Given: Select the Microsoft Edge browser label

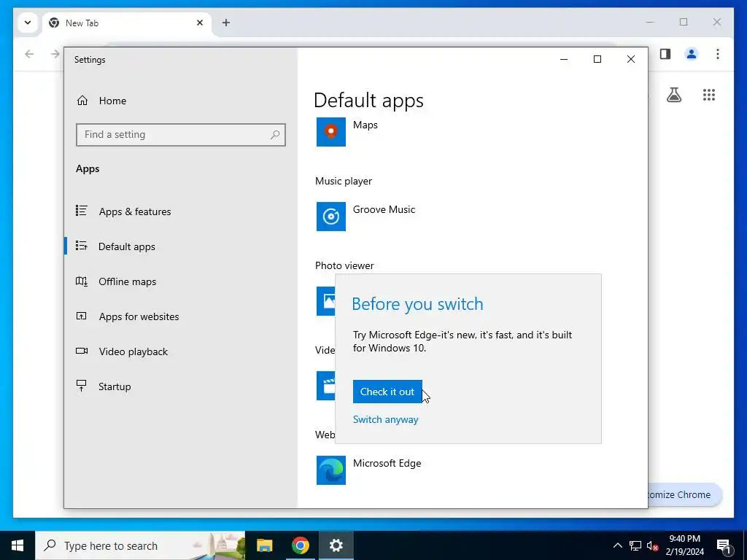Looking at the screenshot, I should (387, 463).
